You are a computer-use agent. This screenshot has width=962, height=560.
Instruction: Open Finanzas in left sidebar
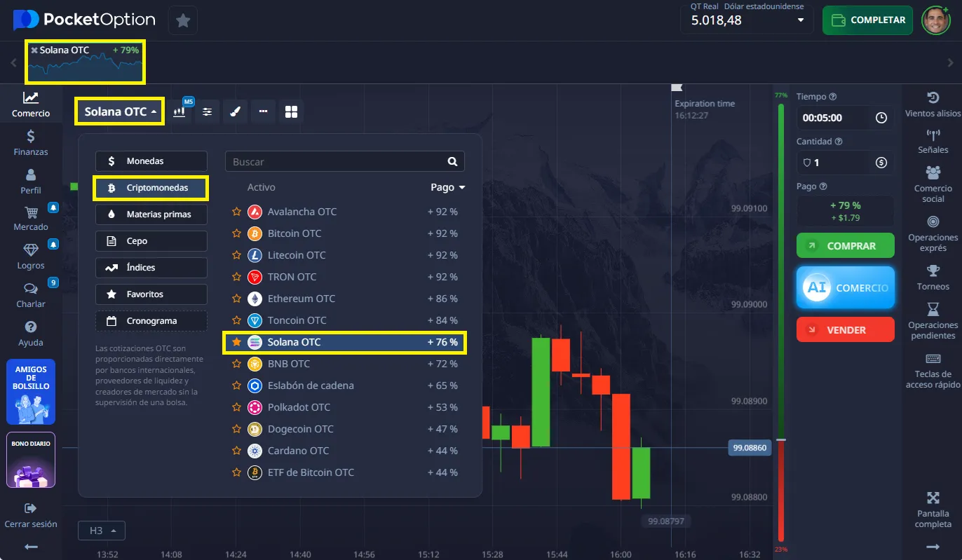tap(31, 142)
